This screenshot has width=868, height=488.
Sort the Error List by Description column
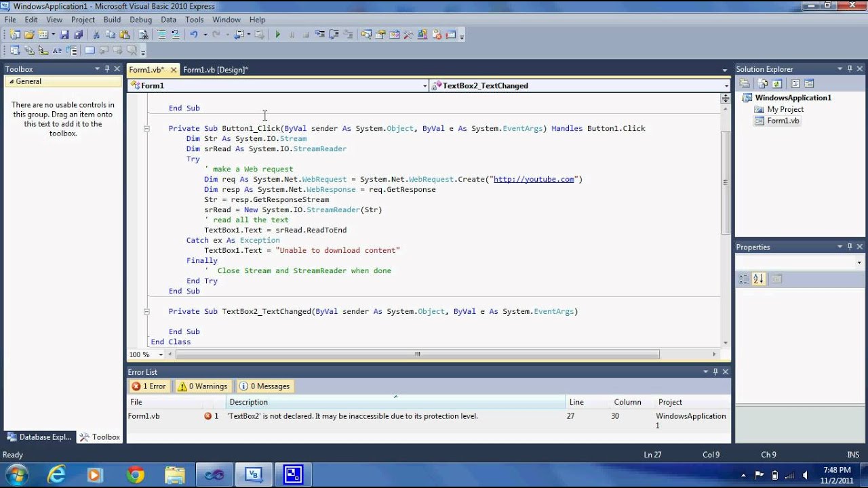coord(396,402)
